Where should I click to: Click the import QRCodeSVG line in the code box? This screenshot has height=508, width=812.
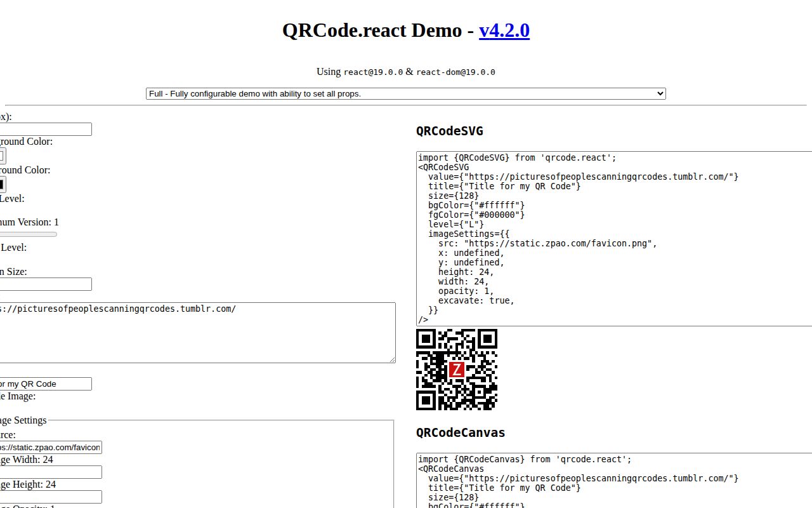click(x=517, y=157)
